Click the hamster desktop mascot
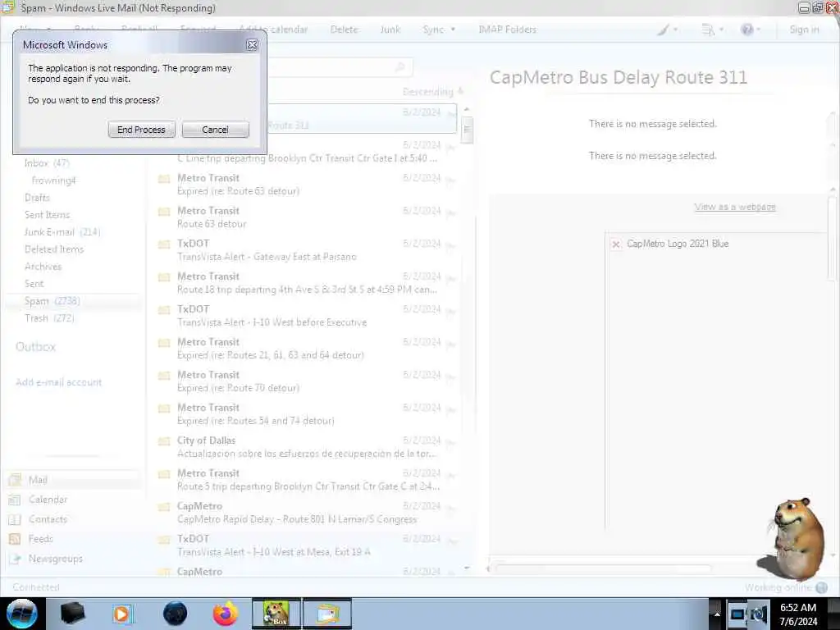Image resolution: width=840 pixels, height=630 pixels. (793, 538)
